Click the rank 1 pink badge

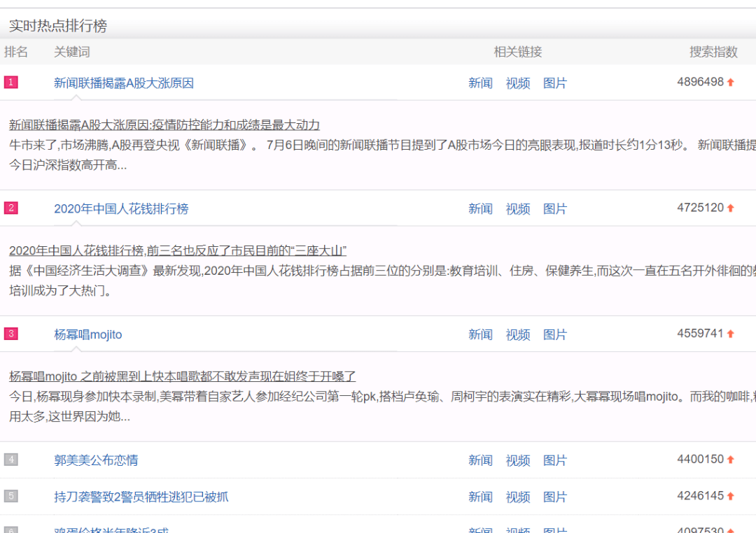click(x=10, y=83)
